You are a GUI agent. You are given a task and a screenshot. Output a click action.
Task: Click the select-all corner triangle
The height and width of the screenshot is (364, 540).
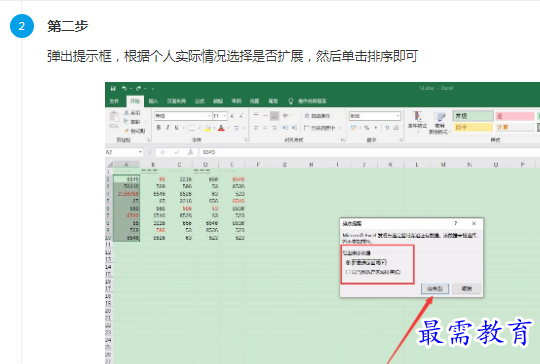[109, 165]
